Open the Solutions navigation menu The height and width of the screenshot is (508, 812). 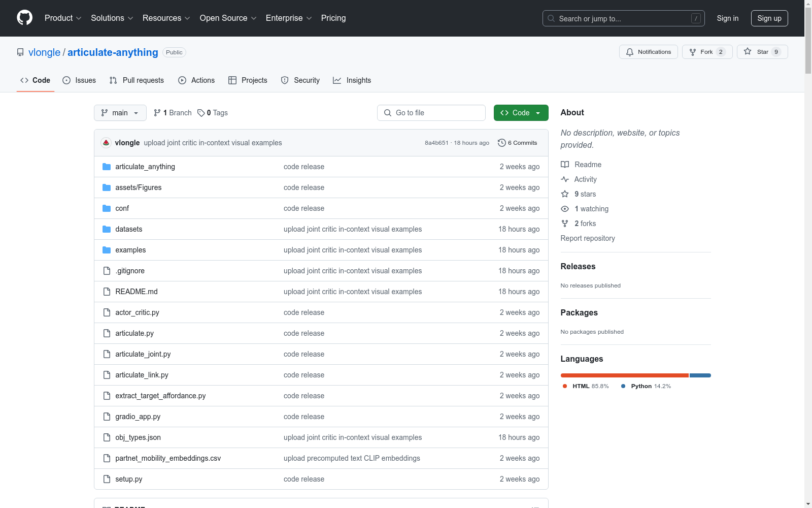tap(112, 18)
